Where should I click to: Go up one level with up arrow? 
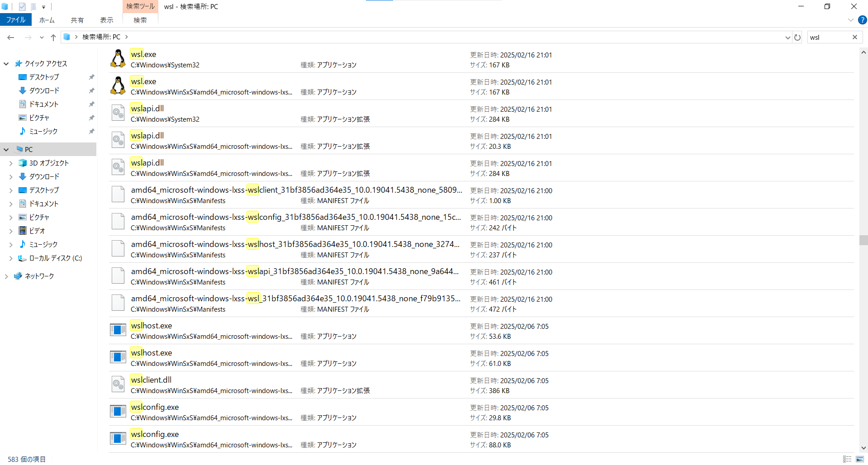[x=53, y=37]
